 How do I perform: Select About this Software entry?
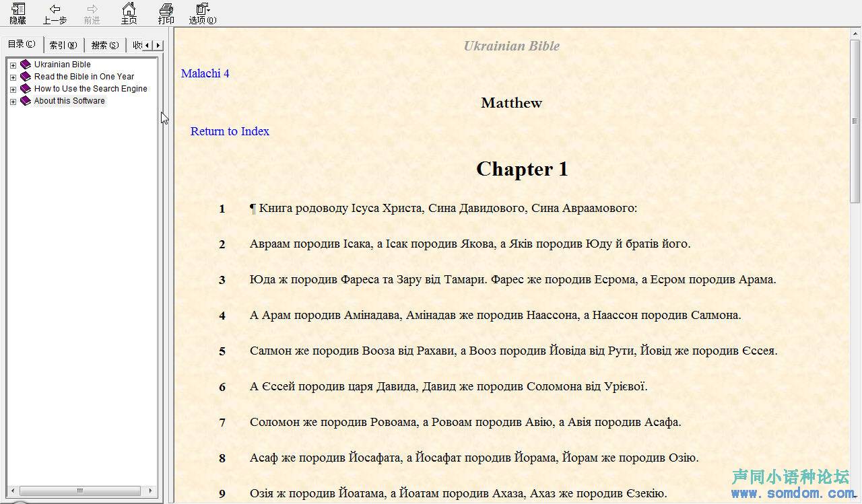pos(69,101)
